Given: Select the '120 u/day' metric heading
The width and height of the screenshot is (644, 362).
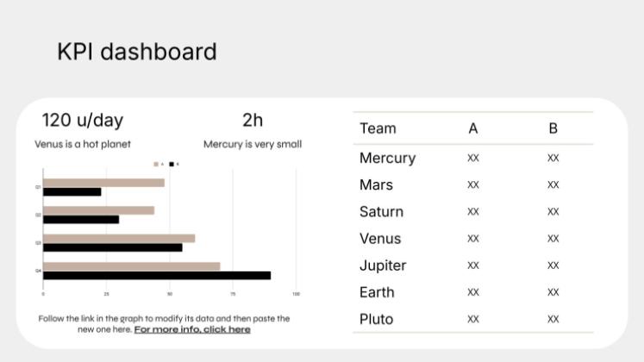Looking at the screenshot, I should tap(83, 121).
